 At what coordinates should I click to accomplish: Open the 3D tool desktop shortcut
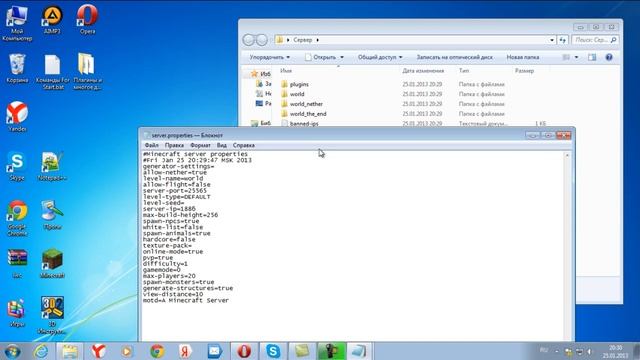pos(52,315)
